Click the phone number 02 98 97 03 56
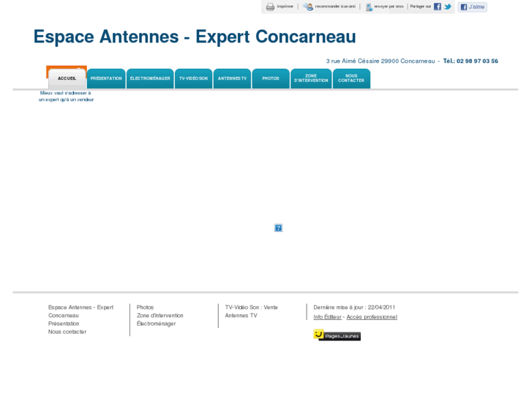This screenshot has height=399, width=532. [x=477, y=61]
